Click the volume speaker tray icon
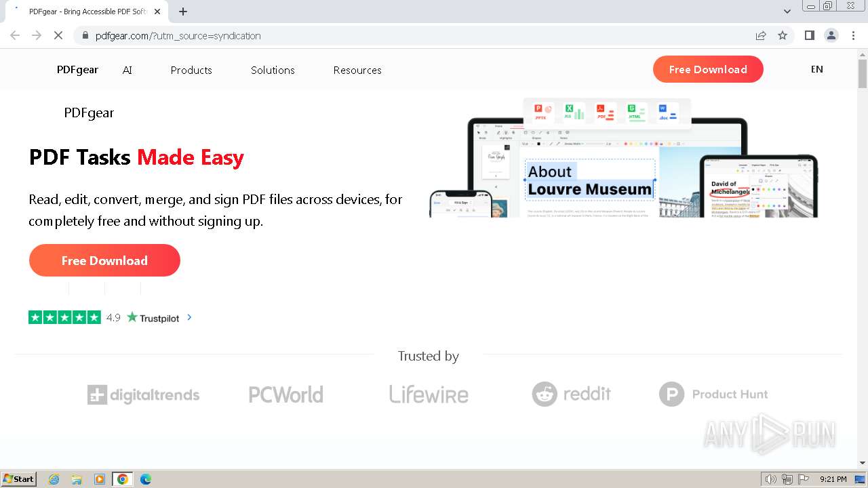Screen dimensions: 868x488 (x=770, y=479)
